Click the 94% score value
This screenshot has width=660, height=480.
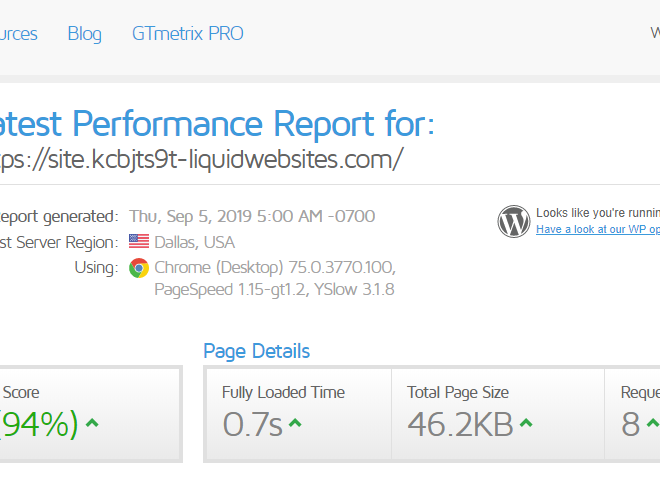(39, 424)
